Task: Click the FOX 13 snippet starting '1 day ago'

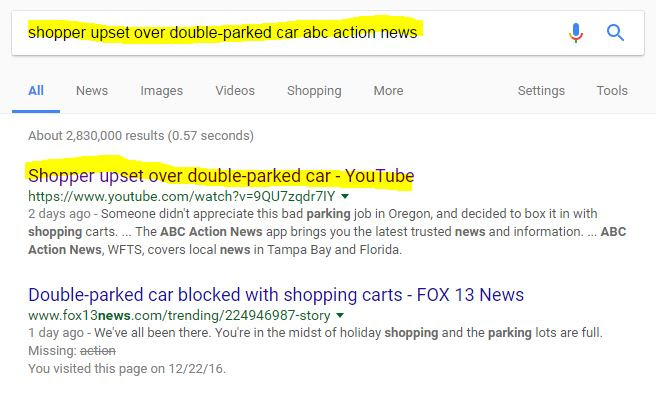Action: 315,333
